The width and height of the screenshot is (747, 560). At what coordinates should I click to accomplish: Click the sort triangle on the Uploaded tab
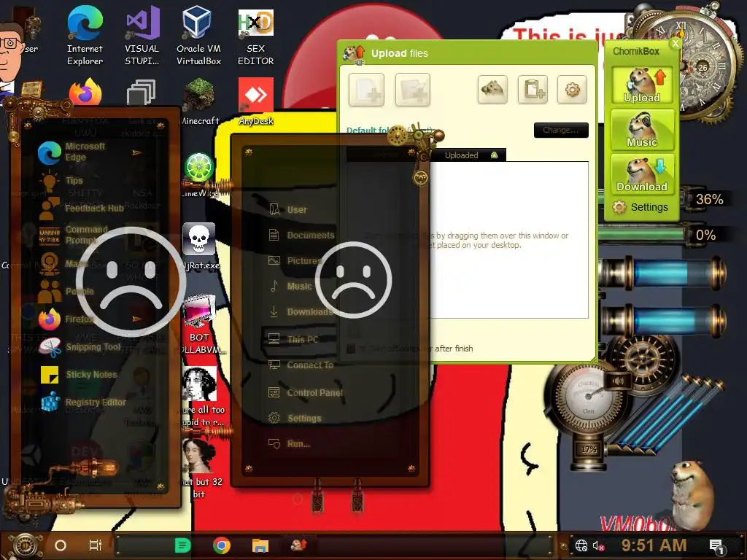click(495, 155)
